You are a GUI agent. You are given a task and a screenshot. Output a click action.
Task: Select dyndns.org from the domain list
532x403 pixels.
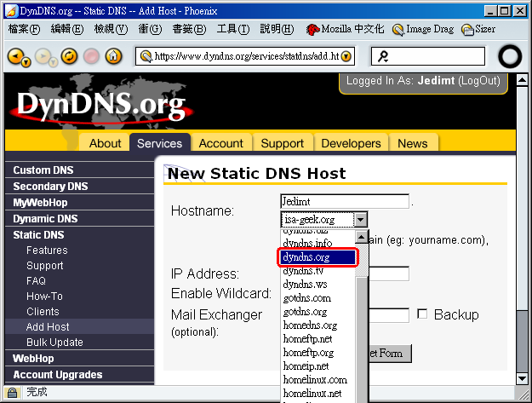(x=317, y=257)
